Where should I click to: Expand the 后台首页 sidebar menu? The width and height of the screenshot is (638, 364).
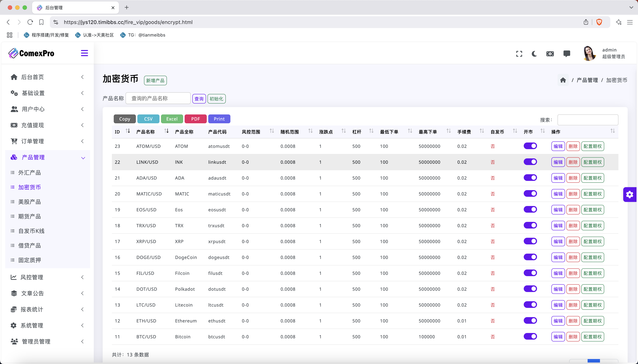(x=47, y=77)
